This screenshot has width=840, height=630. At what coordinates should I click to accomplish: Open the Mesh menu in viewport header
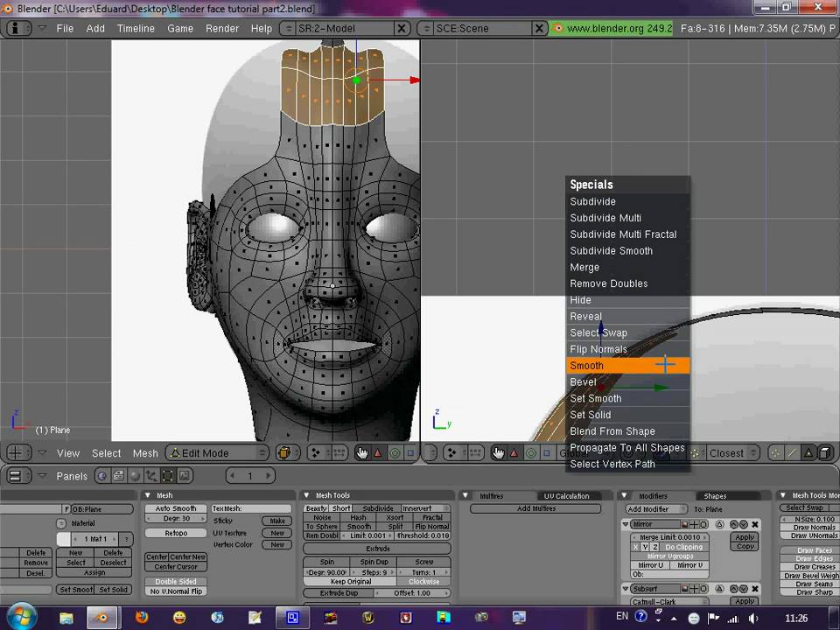145,453
